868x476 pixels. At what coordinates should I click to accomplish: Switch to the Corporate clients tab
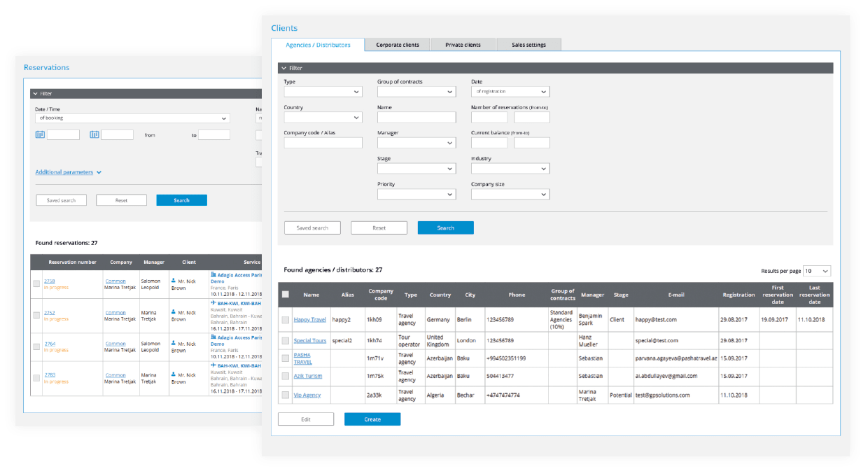tap(398, 45)
